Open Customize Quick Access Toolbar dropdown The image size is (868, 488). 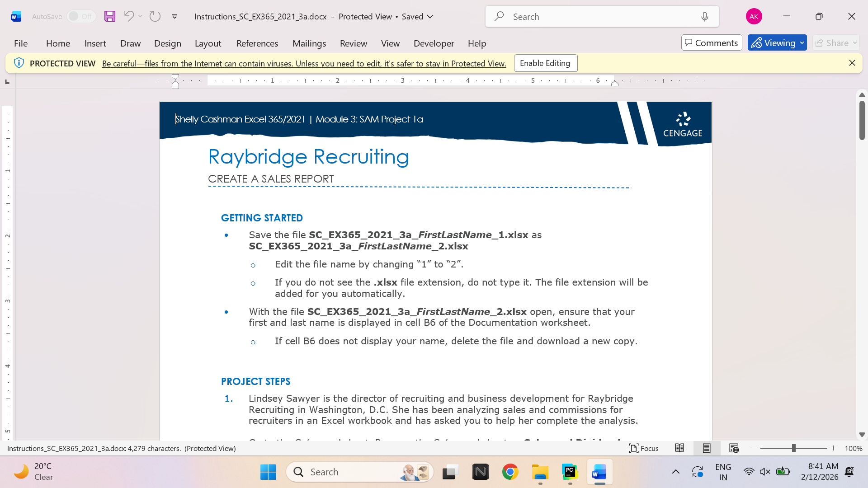[x=175, y=17]
